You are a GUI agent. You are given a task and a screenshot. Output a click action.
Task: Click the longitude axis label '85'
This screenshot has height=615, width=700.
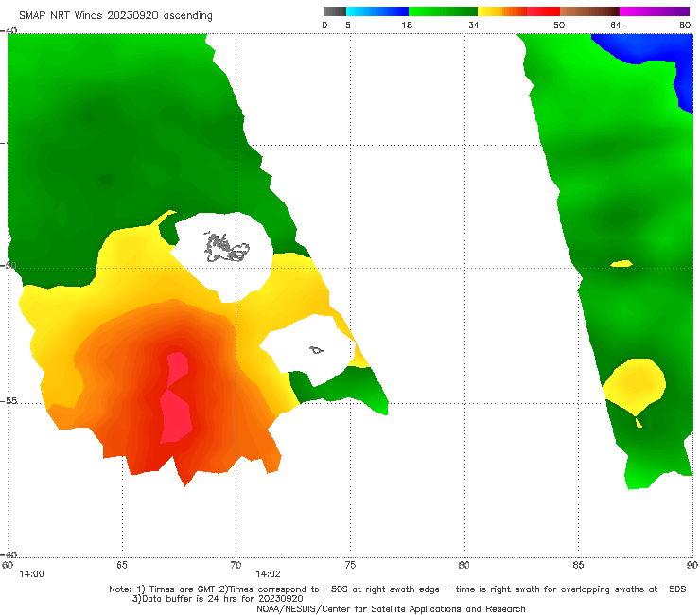point(578,565)
